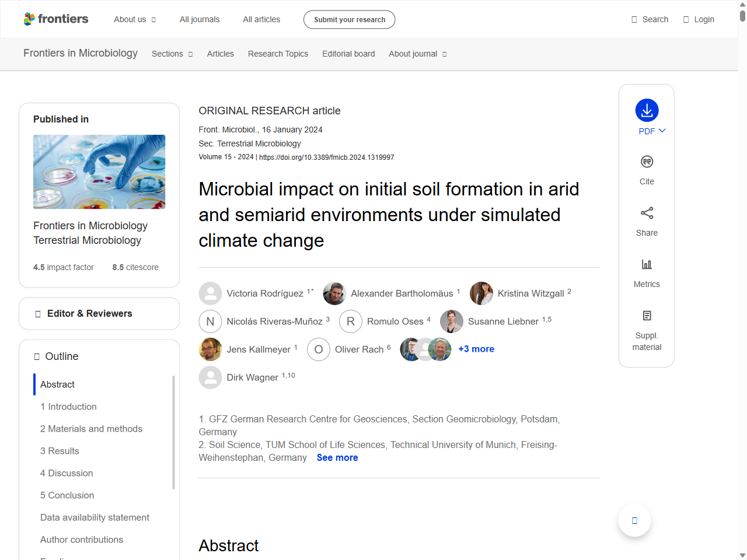Open the Cite quotation icon

647,162
